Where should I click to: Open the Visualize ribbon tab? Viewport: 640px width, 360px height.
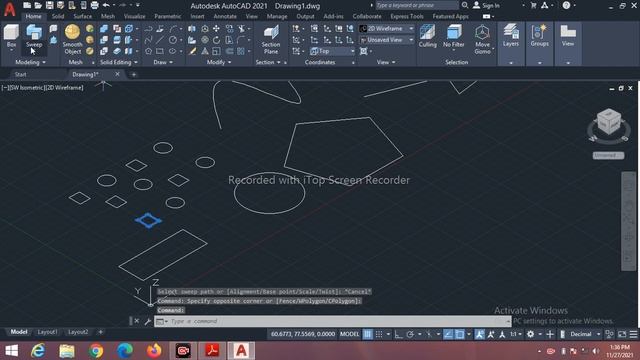(x=134, y=16)
